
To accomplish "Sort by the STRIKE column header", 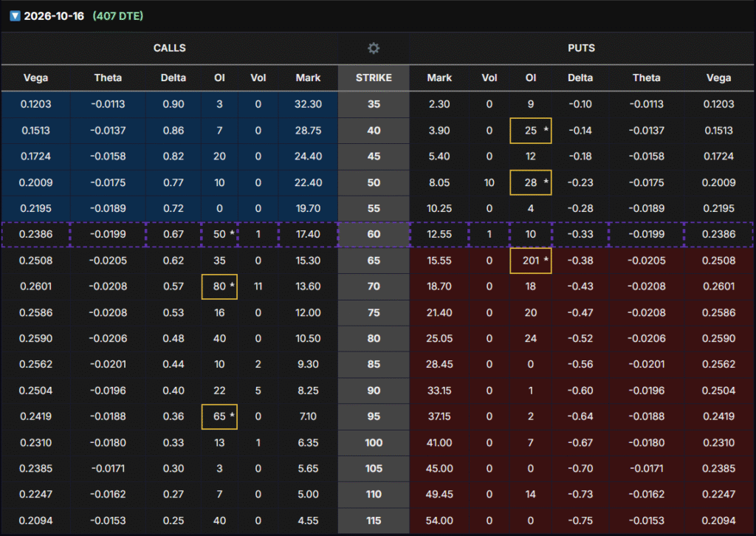I will tap(374, 78).
